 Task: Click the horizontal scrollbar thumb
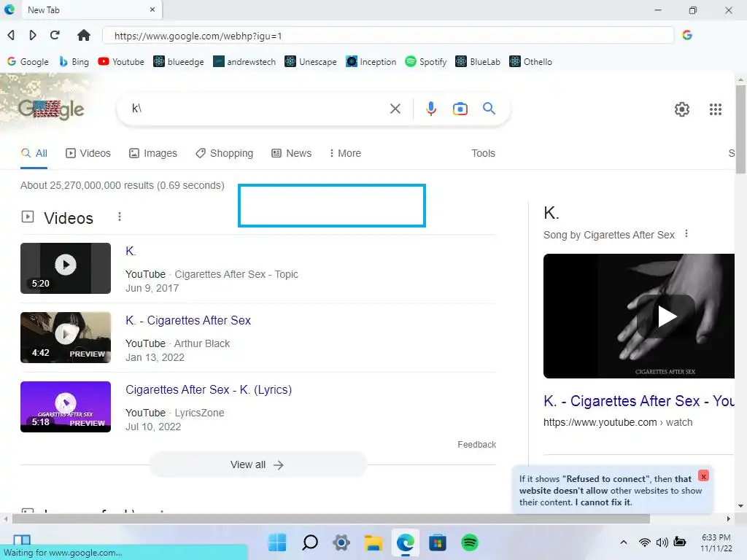(x=331, y=518)
